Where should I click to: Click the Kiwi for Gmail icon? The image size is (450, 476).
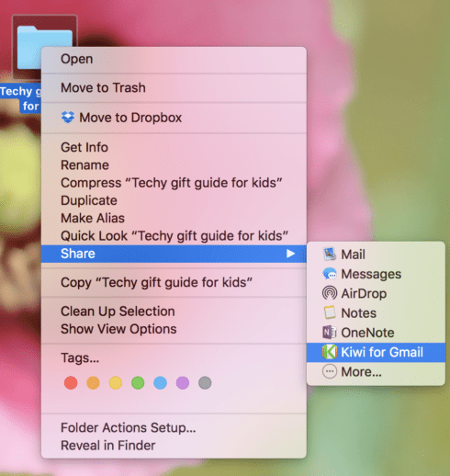click(330, 352)
